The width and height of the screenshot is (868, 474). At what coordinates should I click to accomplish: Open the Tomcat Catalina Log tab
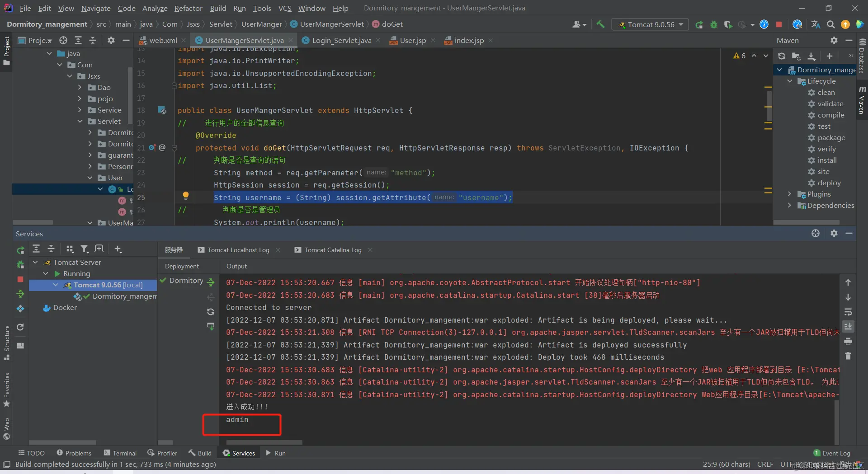tap(333, 250)
